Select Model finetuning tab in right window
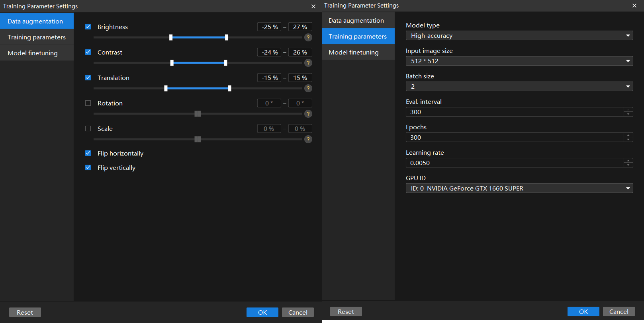Screen dimensions: 644x323 (358, 52)
